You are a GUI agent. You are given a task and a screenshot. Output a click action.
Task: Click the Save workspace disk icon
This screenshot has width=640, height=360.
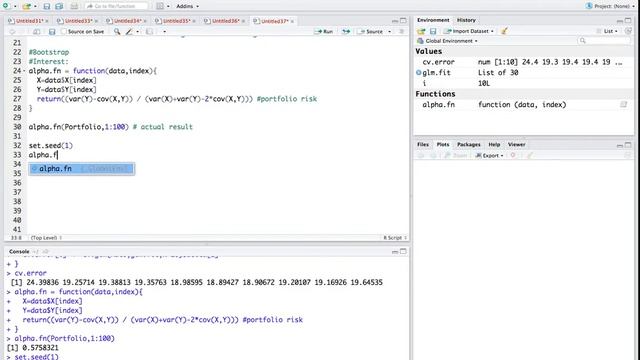433,31
